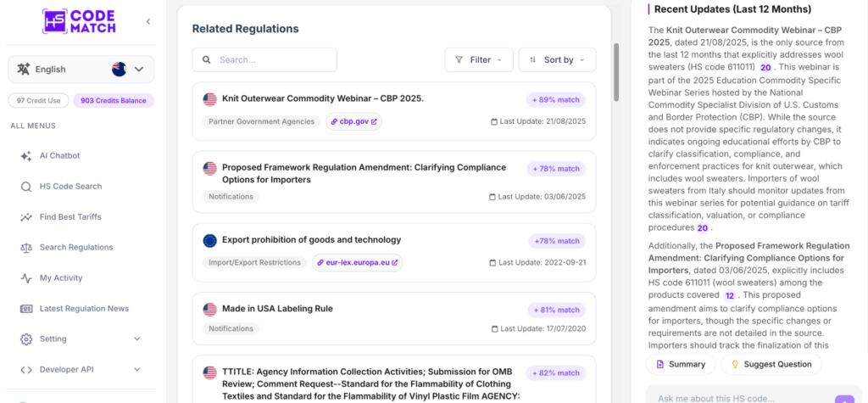Image resolution: width=868 pixels, height=403 pixels.
Task: Expand the Setting submenu chevron
Action: coord(137,339)
